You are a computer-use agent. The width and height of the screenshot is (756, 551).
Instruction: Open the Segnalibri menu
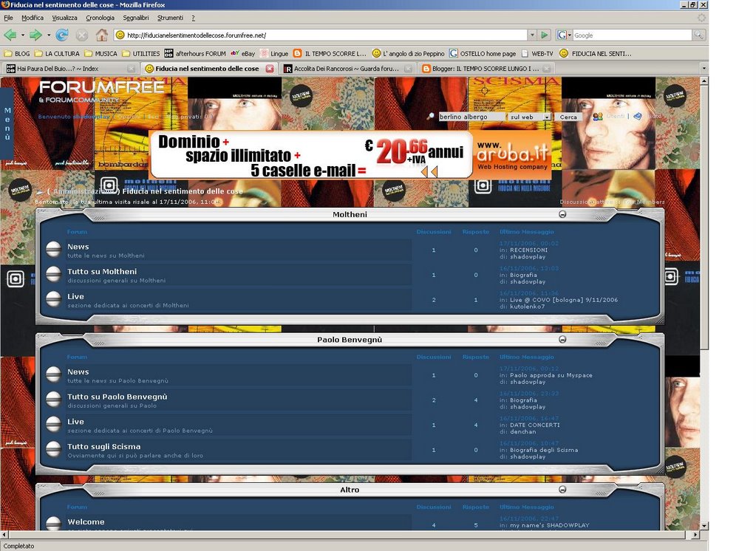pyautogui.click(x=136, y=18)
